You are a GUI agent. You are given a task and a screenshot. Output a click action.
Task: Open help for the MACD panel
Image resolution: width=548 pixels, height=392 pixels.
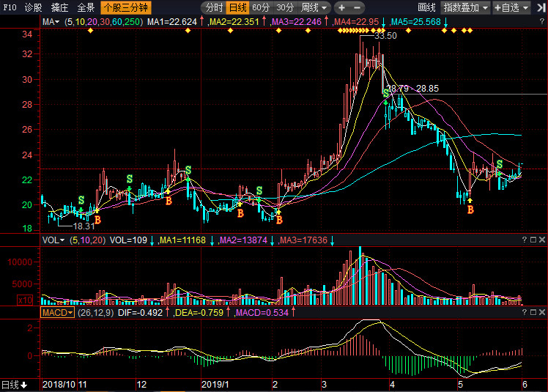[x=524, y=311]
